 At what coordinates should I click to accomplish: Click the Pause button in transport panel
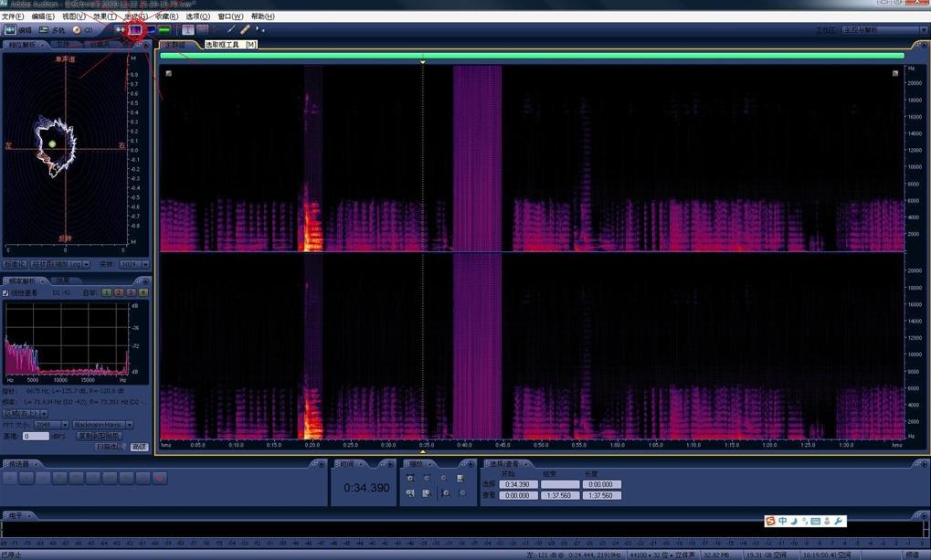[x=43, y=478]
